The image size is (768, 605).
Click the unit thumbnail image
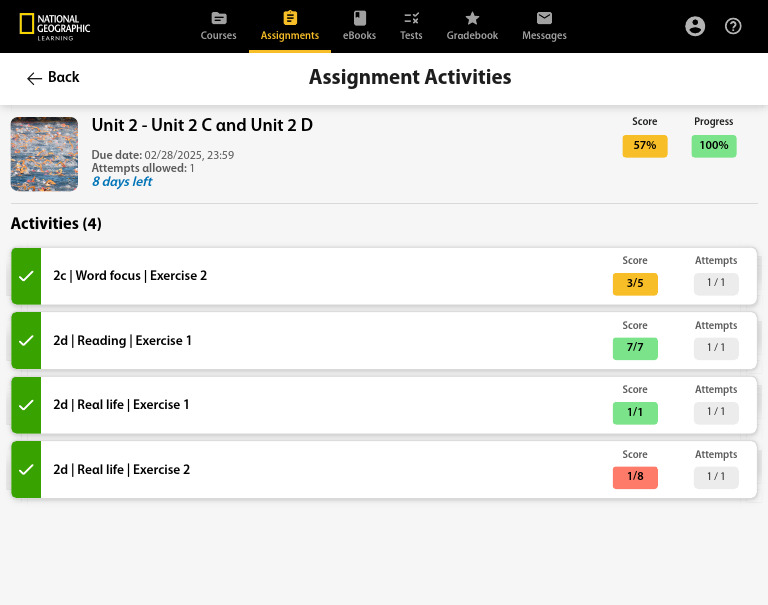(x=44, y=154)
